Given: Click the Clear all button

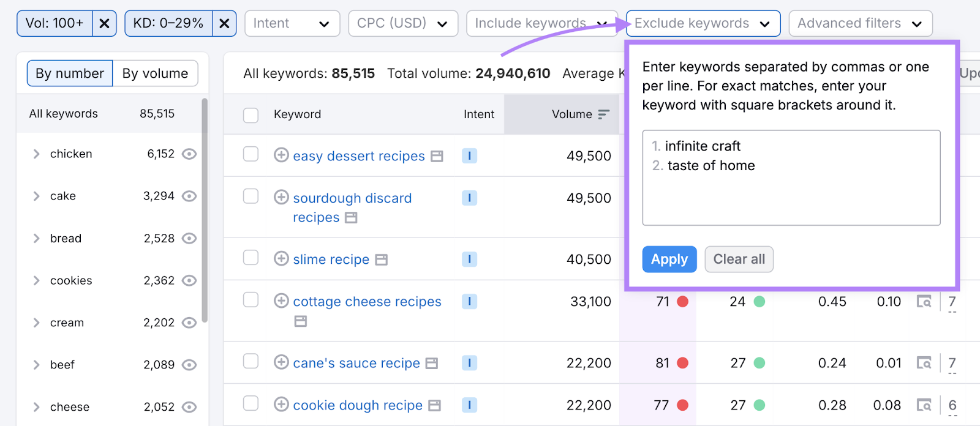Looking at the screenshot, I should (739, 260).
